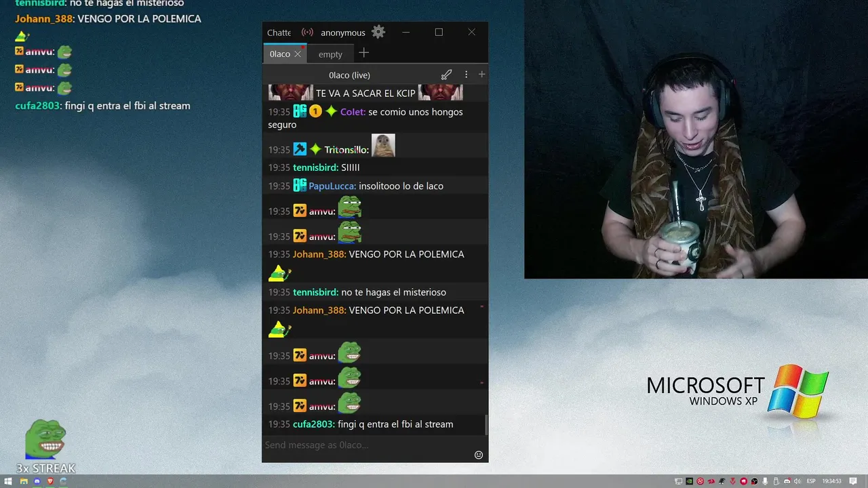Click NVIDIA tray icon
Screen dimensions: 868x488
pyautogui.click(x=689, y=481)
